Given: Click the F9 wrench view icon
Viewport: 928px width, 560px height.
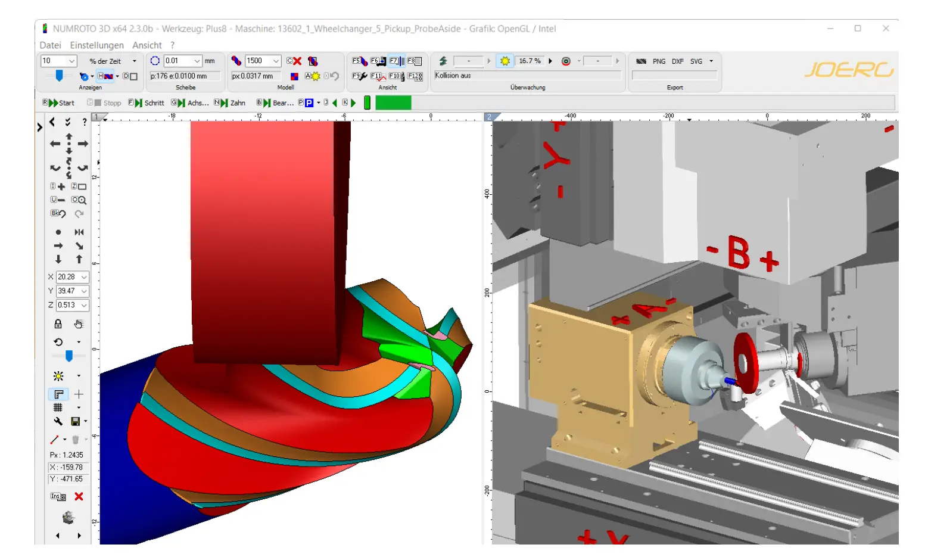Looking at the screenshot, I should (x=359, y=76).
